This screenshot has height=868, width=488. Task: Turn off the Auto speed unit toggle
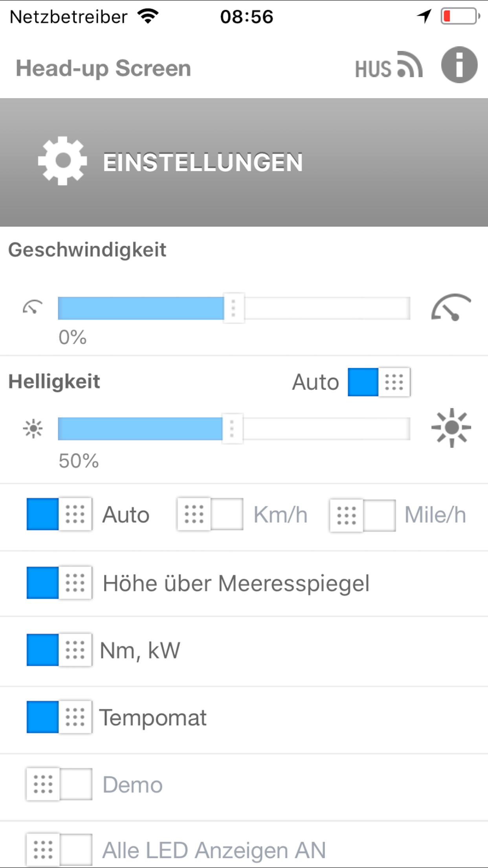(x=59, y=514)
